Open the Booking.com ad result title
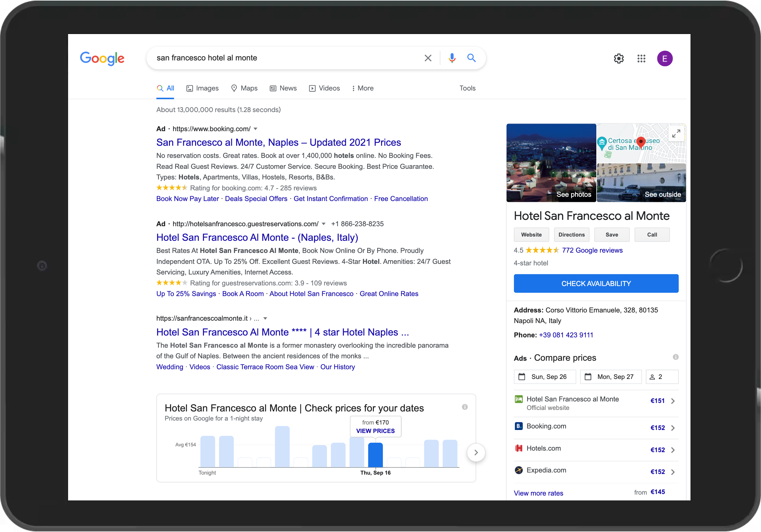Screen dimensions: 761x532 278,142
